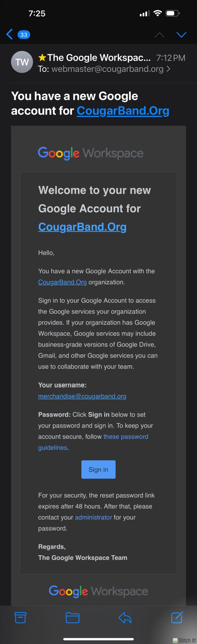Go to previous message with up arrow

click(x=159, y=35)
